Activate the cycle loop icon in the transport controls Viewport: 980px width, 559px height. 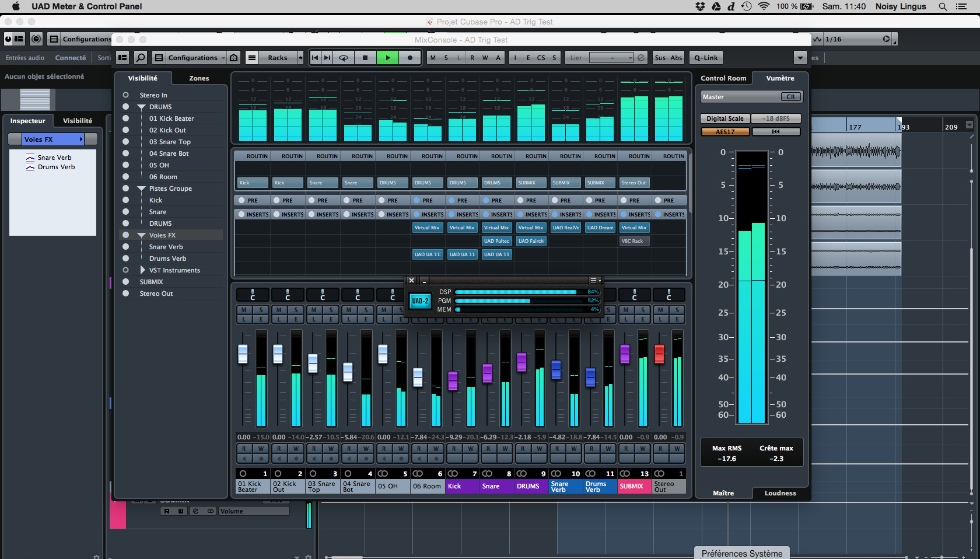click(344, 57)
